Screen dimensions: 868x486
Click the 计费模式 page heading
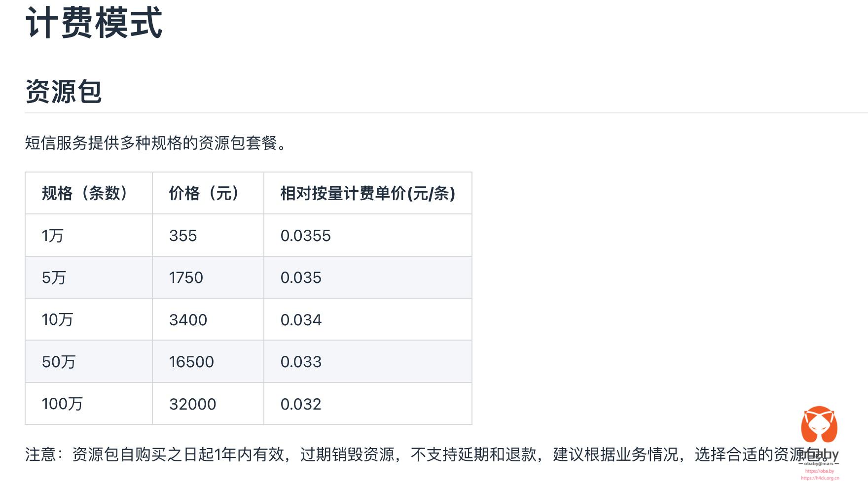tap(94, 23)
